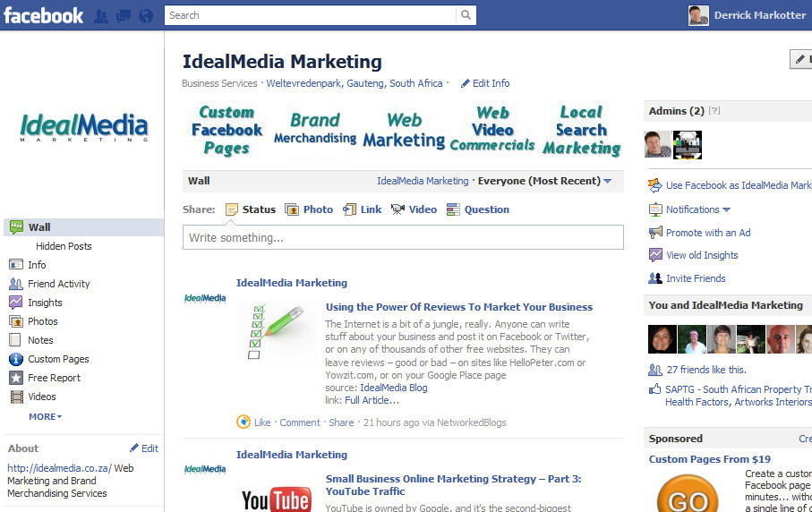Open the Custom Facebook Pages banner thumbnail
The height and width of the screenshot is (512, 812).
227,131
